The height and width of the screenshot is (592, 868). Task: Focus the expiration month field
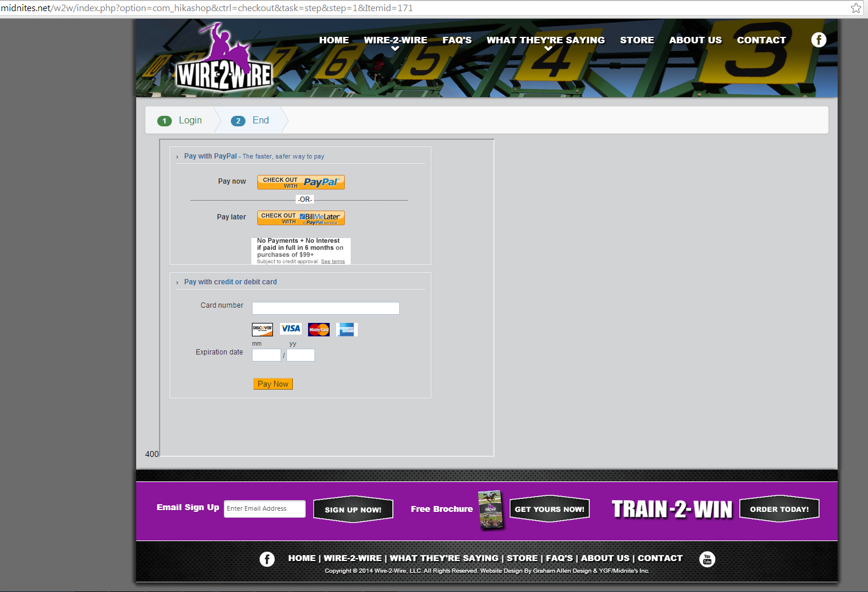(x=267, y=355)
